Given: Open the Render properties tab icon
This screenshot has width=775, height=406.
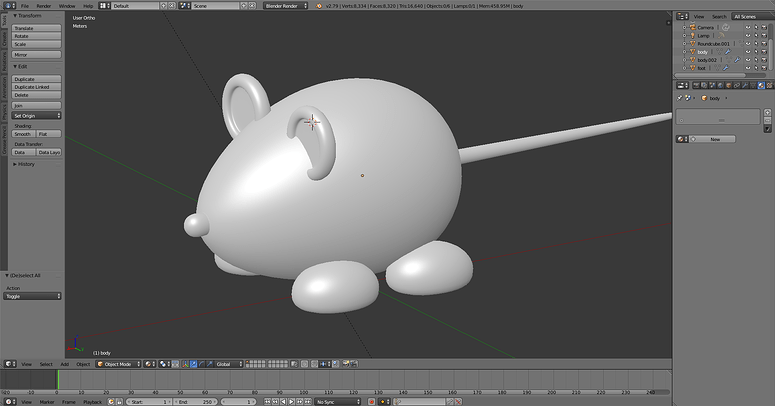Looking at the screenshot, I should tap(696, 85).
